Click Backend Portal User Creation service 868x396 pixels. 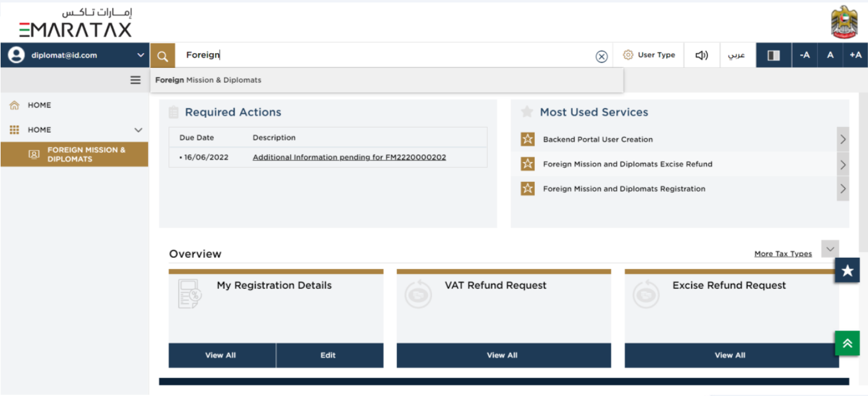point(598,139)
